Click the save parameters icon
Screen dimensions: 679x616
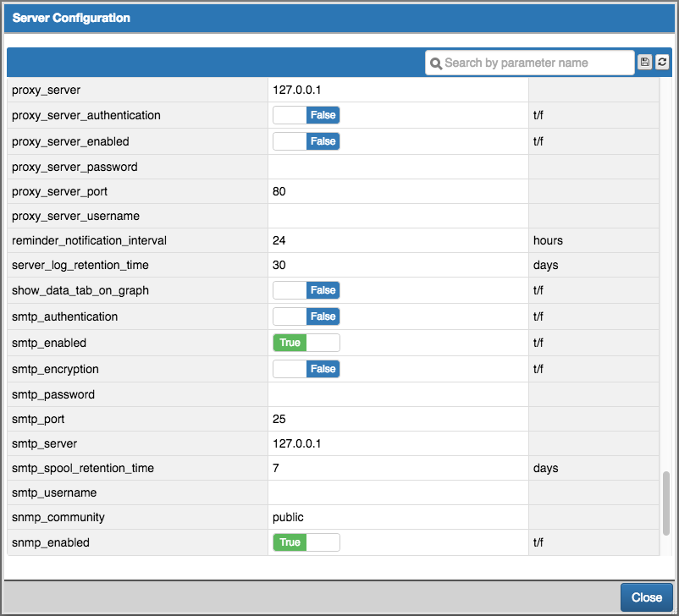click(x=644, y=62)
